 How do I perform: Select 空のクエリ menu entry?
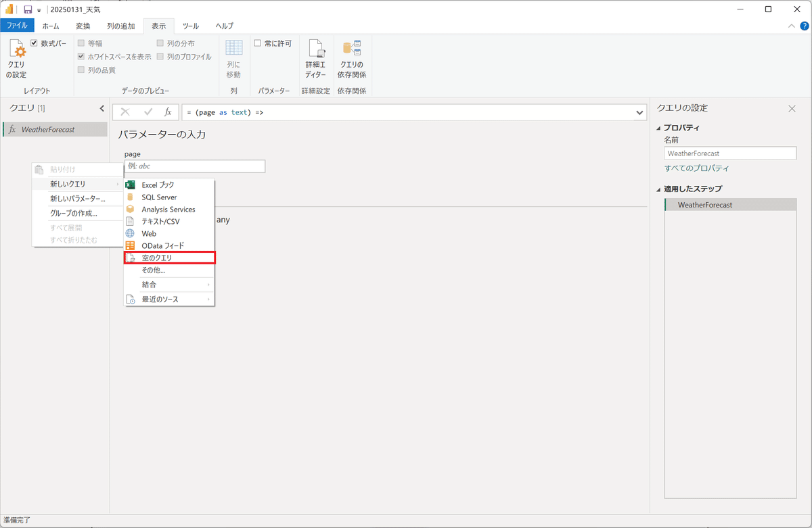coord(169,258)
